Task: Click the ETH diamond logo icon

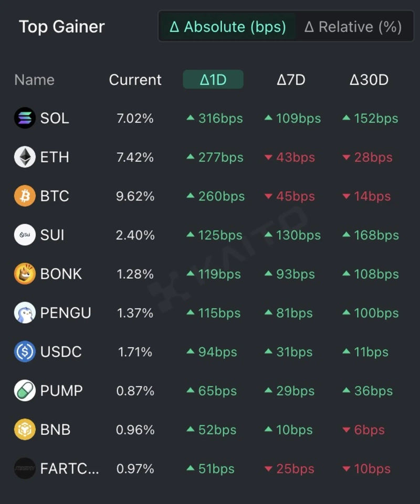Action: pyautogui.click(x=25, y=157)
